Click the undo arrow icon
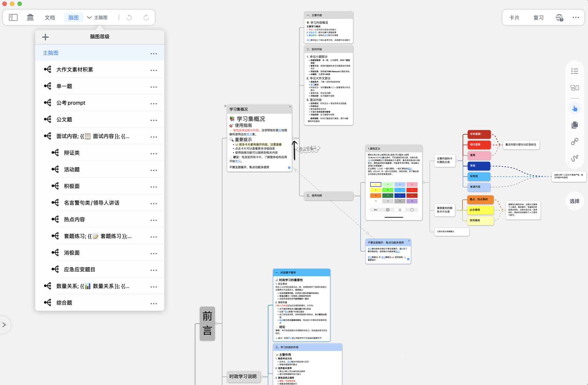The width and height of the screenshot is (588, 385). [x=129, y=17]
